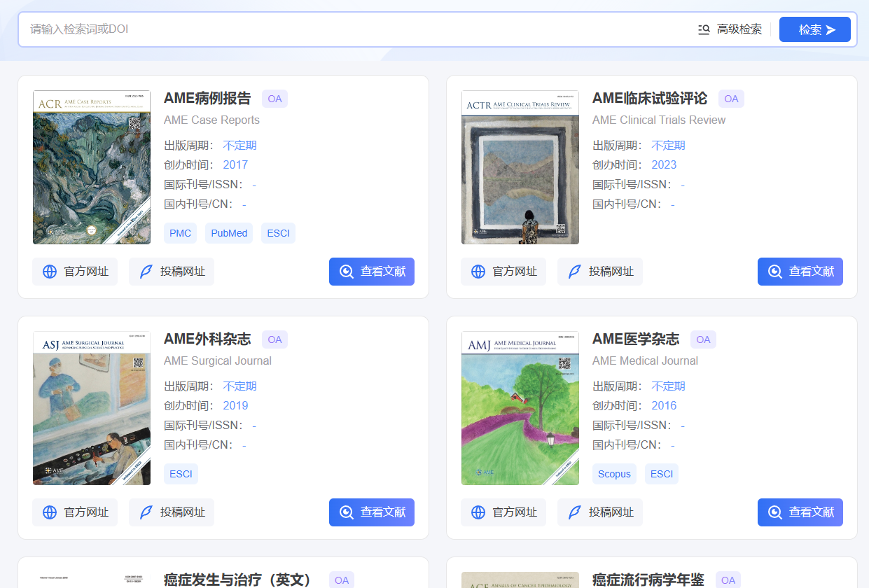Select the ESCI tag on AME医学杂志

(x=662, y=474)
